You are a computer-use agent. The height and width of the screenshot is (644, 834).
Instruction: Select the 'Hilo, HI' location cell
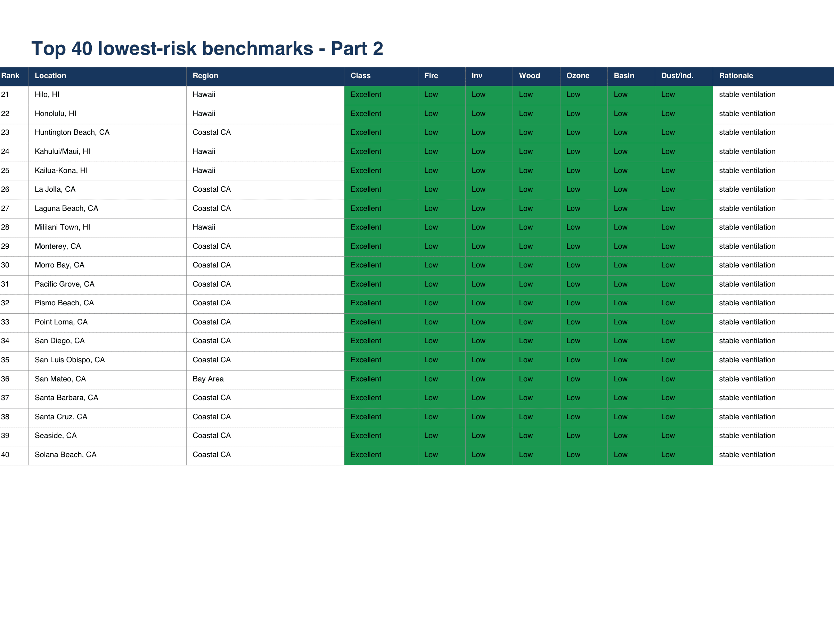click(x=107, y=95)
